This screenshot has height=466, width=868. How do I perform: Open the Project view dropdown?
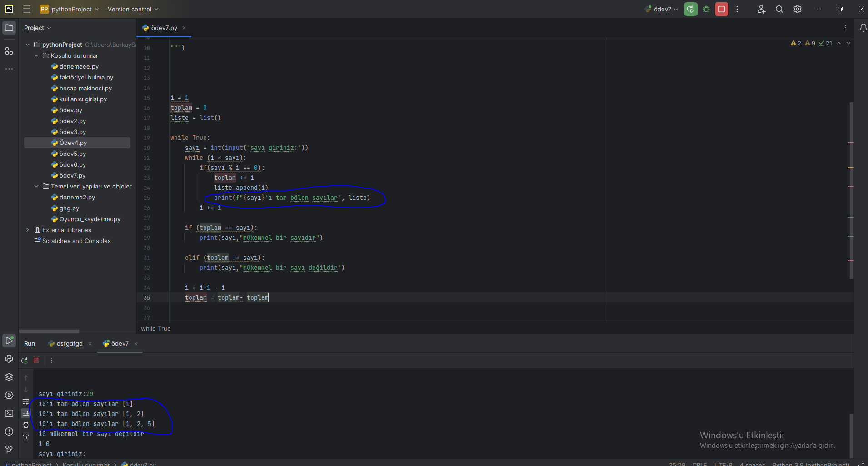click(x=38, y=28)
